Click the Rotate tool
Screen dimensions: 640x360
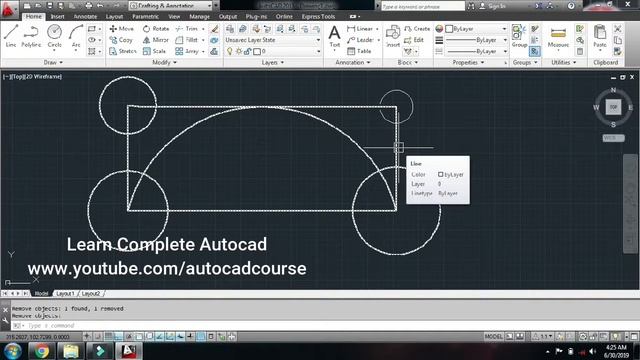click(156, 29)
